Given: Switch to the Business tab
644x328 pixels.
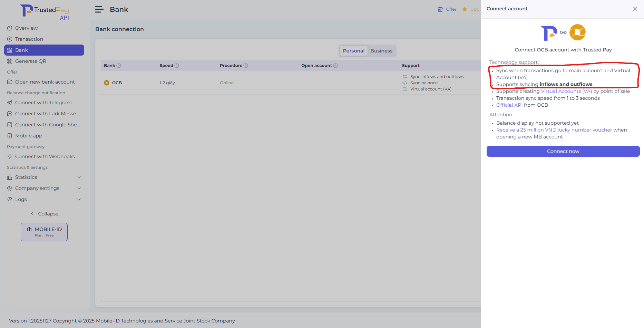Looking at the screenshot, I should click(381, 51).
